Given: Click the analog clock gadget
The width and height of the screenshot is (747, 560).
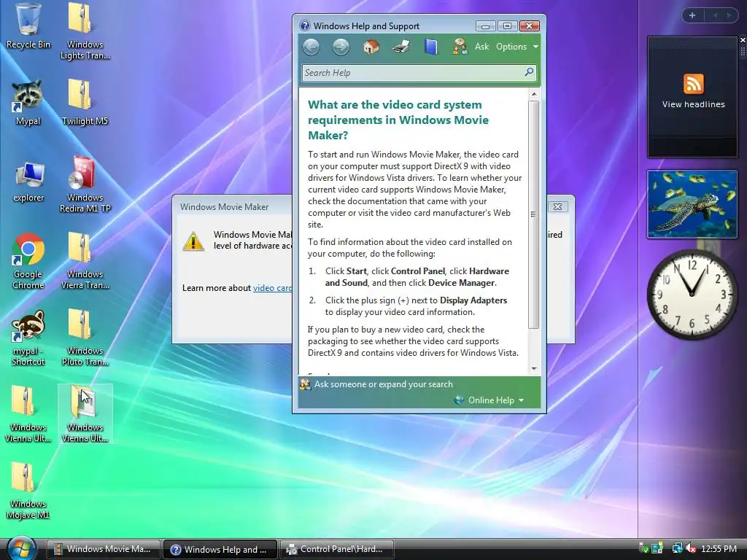Looking at the screenshot, I should pos(692,294).
